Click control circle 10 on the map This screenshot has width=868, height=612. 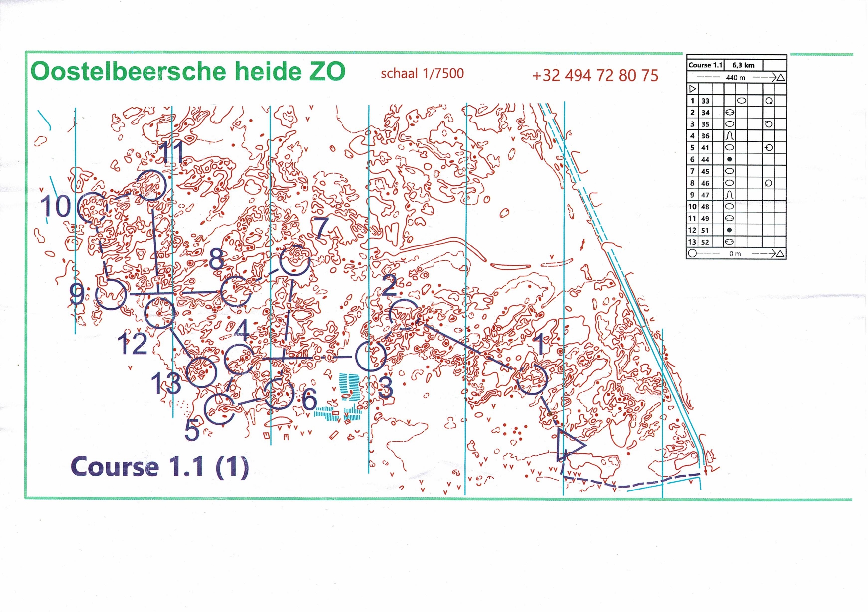93,208
